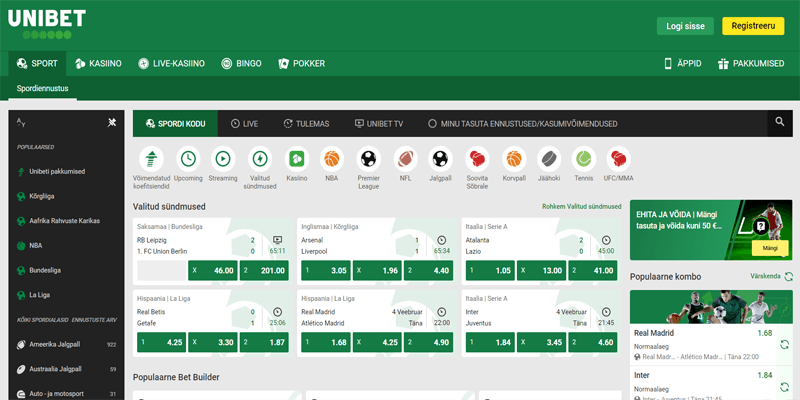The image size is (800, 400).
Task: Select Inter vs Juventus draw odds 3.45
Action: pos(541,342)
